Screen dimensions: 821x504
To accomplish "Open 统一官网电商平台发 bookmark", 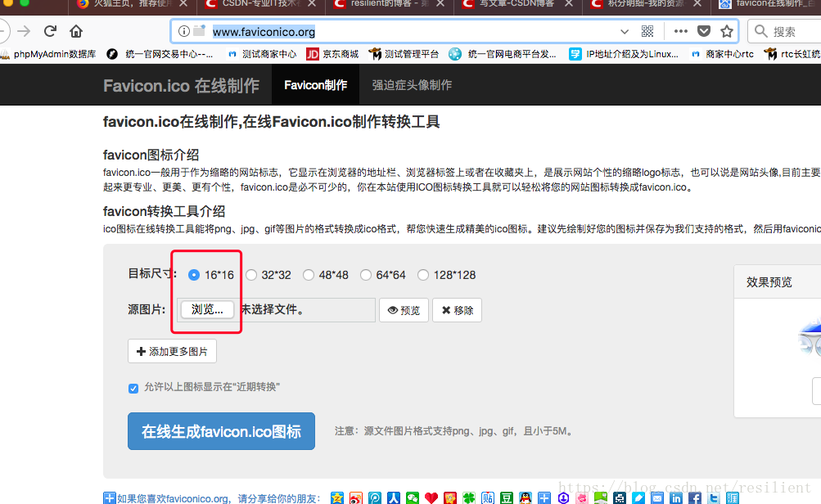I will [503, 54].
